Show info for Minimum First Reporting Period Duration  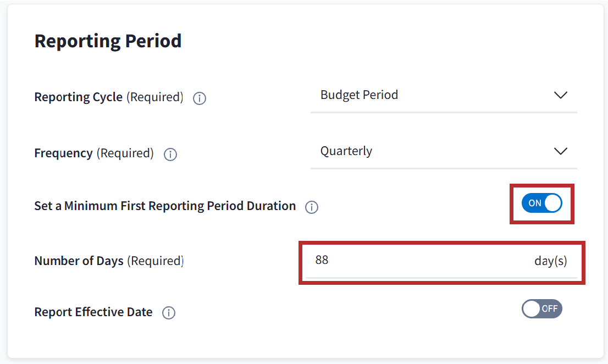point(312,207)
